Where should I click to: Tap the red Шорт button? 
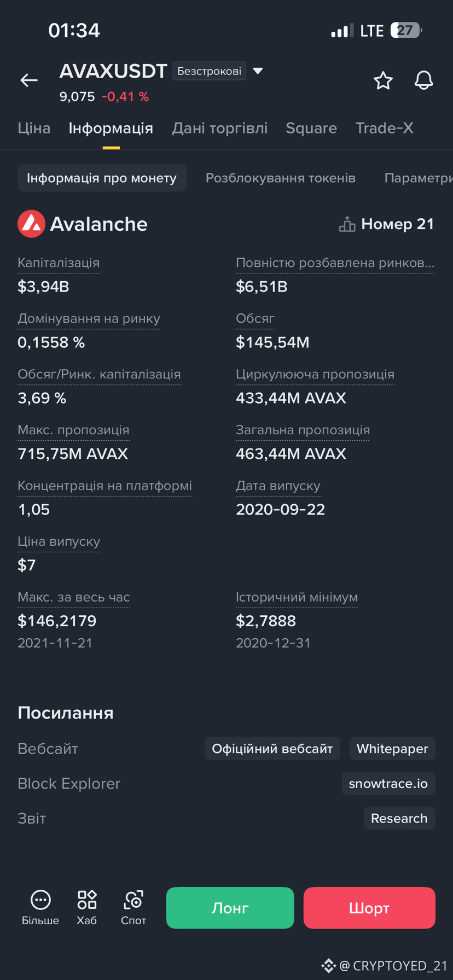pos(369,908)
